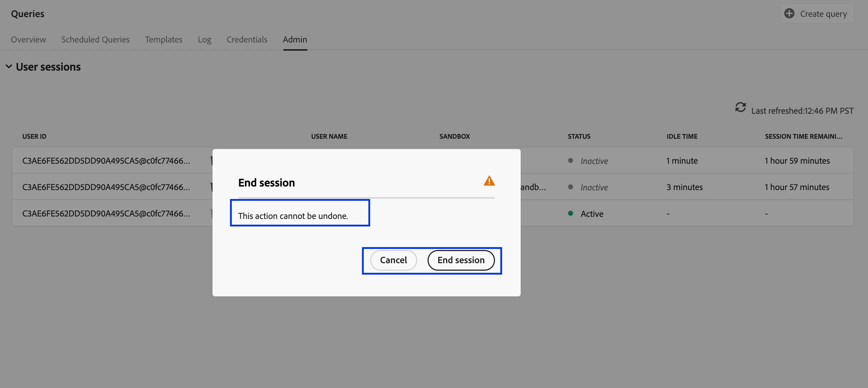Open the Scheduled Queries tab
This screenshot has height=388, width=868.
(95, 40)
